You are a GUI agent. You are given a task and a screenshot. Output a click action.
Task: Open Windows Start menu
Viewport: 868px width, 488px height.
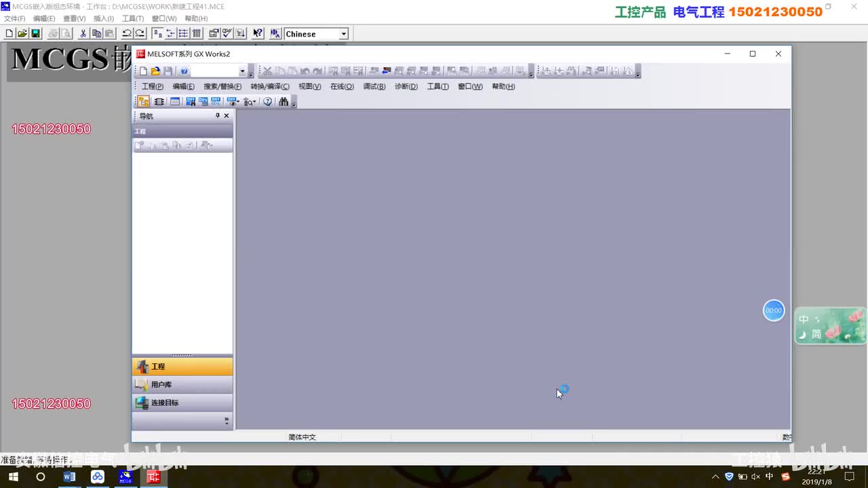click(x=13, y=477)
